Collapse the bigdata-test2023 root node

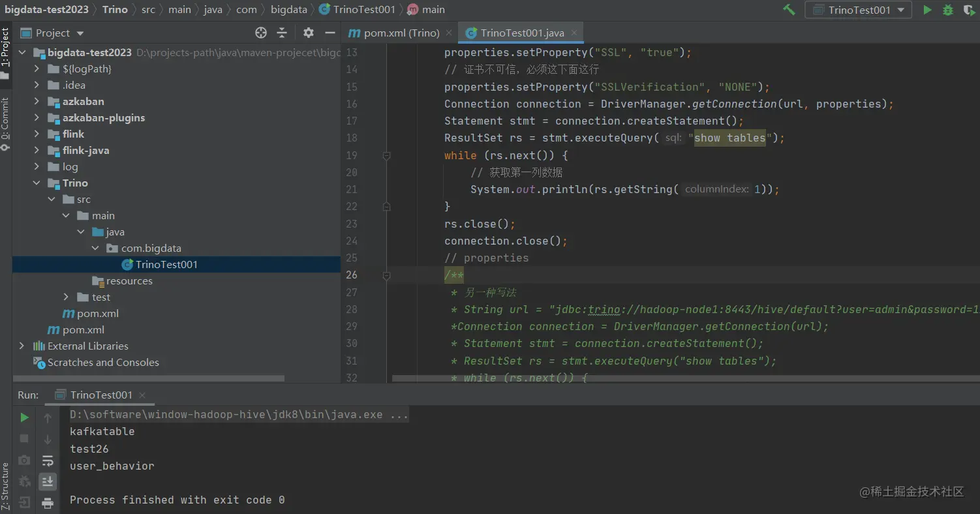click(x=22, y=52)
